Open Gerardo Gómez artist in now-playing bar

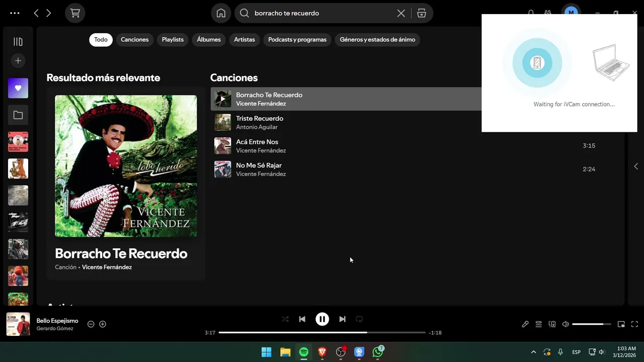(55, 329)
